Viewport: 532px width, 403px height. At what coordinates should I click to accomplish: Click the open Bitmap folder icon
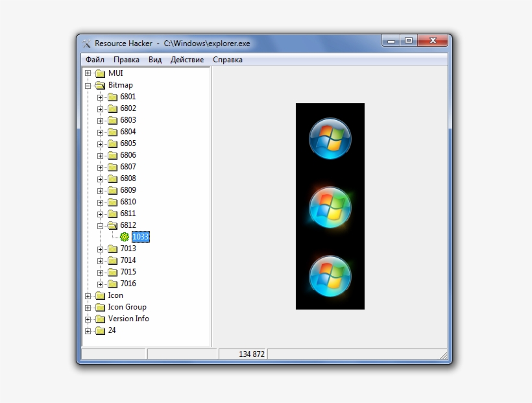coord(100,85)
